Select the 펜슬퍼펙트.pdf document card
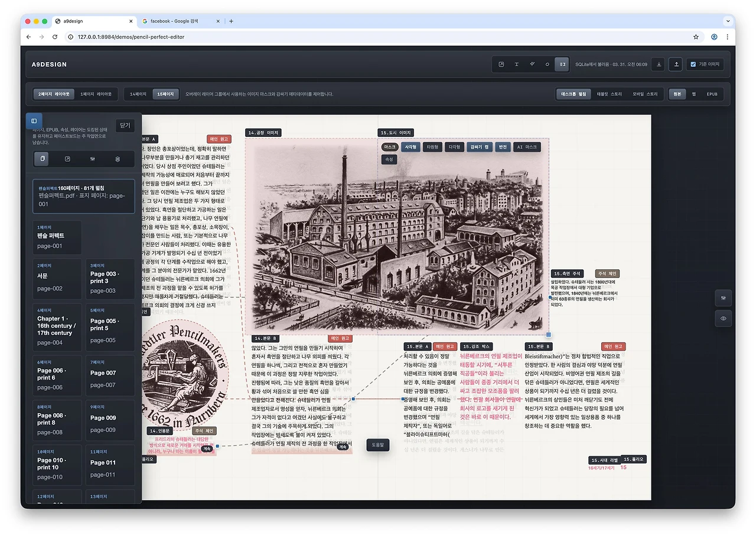756x536 pixels. pos(83,196)
